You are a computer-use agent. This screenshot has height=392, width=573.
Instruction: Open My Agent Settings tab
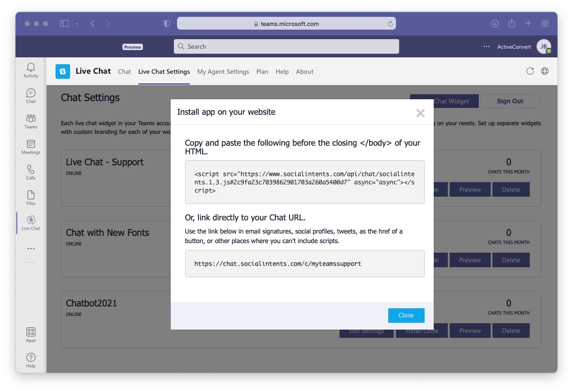coord(223,71)
